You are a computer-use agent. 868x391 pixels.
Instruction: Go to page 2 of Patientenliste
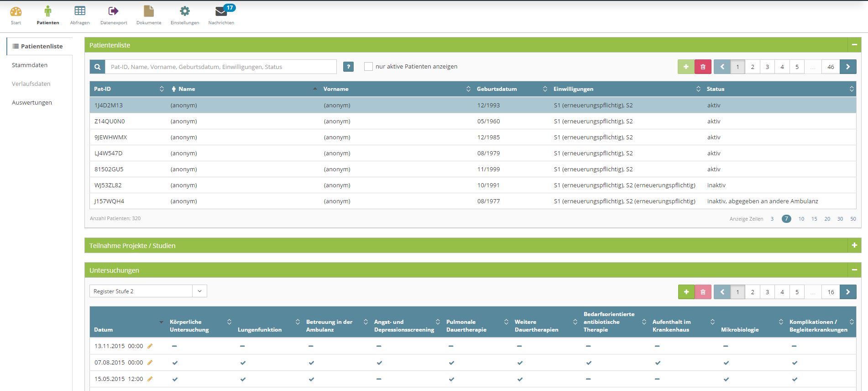tap(753, 67)
